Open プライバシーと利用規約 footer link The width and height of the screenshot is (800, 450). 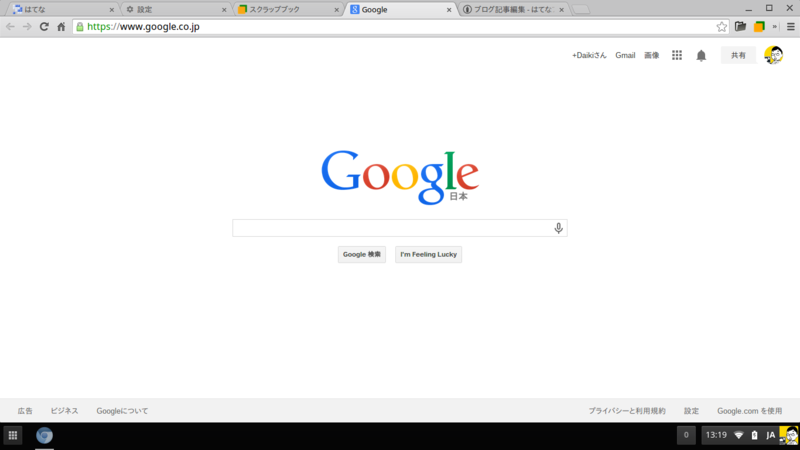(627, 411)
